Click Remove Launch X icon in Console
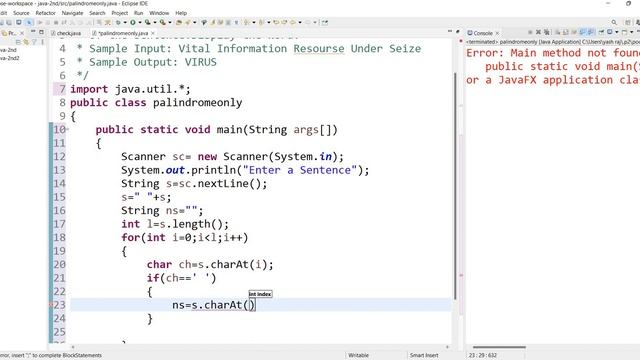 click(538, 32)
